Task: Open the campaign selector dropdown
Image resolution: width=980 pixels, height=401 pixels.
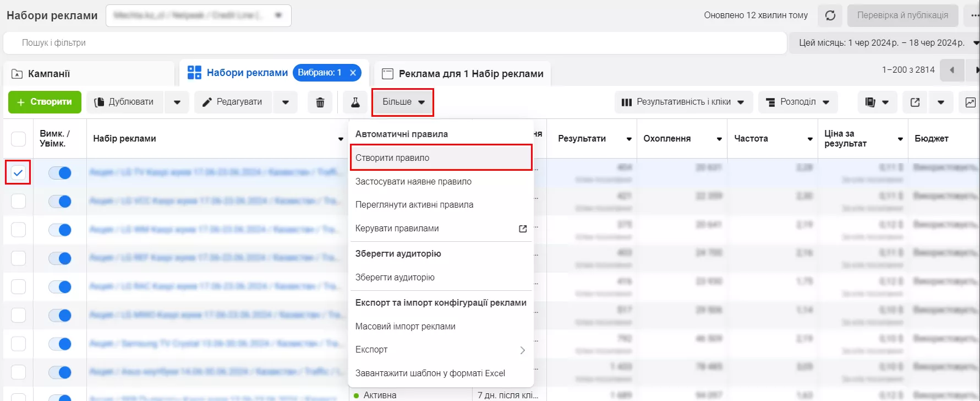Action: pos(199,15)
